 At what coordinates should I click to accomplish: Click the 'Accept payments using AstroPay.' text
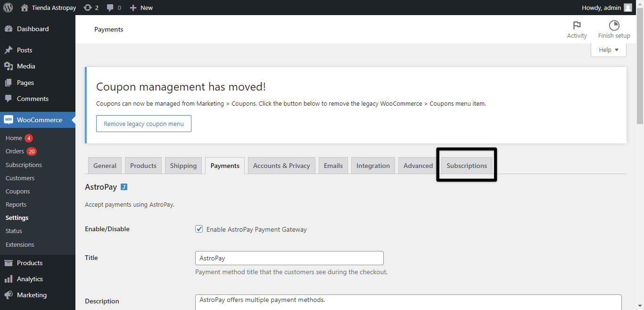130,204
